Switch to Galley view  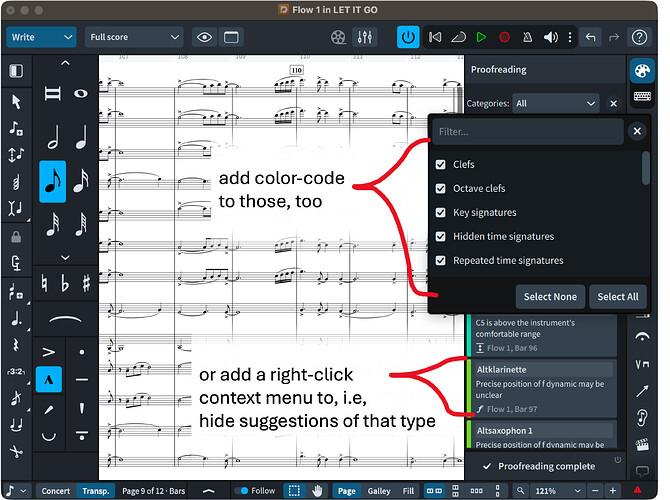[x=379, y=491]
